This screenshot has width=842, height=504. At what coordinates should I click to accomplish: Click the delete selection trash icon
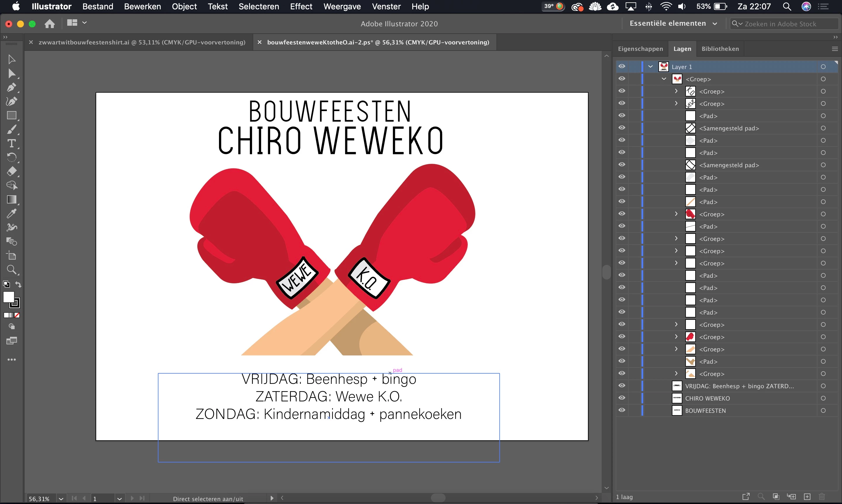tap(822, 496)
